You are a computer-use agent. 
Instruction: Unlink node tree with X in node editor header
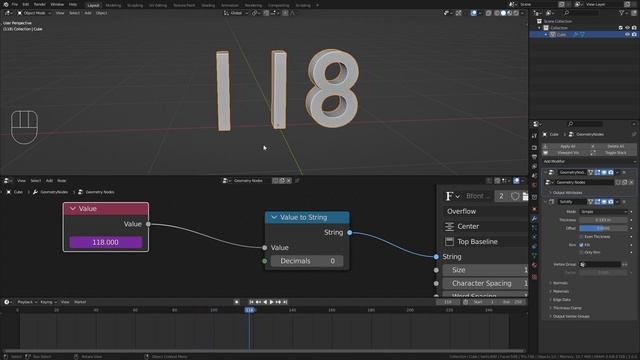[289, 180]
